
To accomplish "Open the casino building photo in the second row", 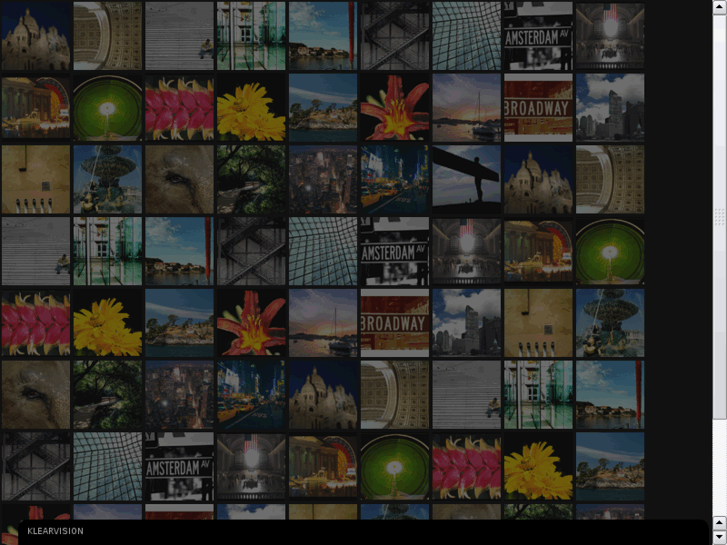I will 36,108.
